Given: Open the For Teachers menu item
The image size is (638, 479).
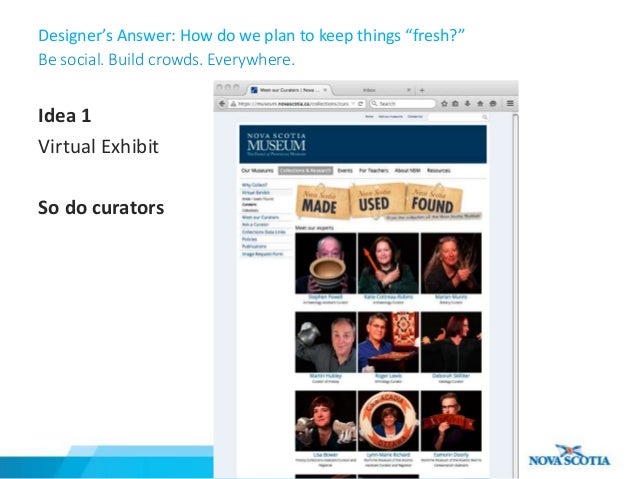Looking at the screenshot, I should click(374, 171).
